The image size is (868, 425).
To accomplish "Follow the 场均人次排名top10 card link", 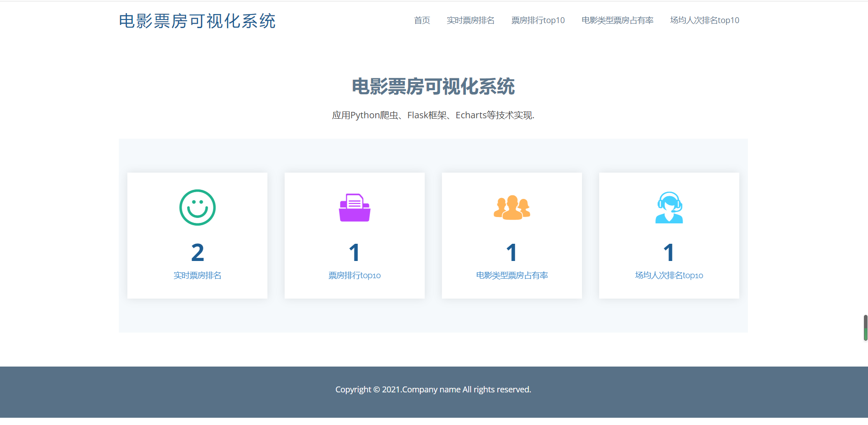I will (x=669, y=275).
